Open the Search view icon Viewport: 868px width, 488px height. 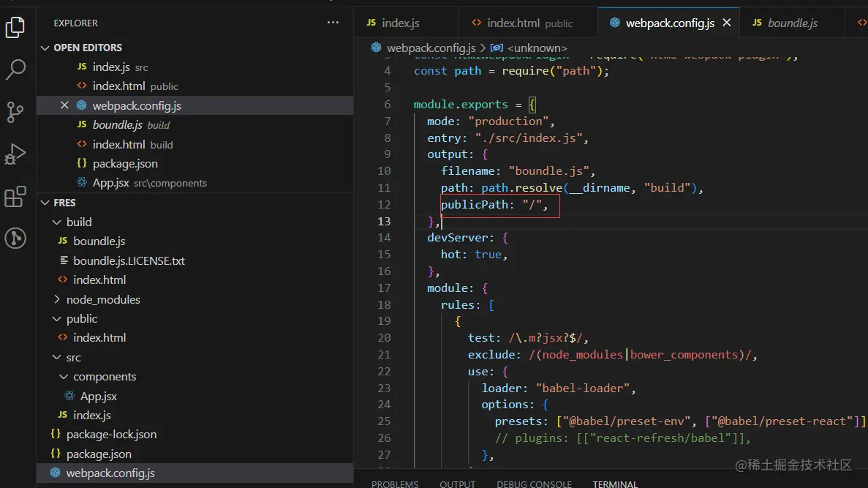pos(15,70)
